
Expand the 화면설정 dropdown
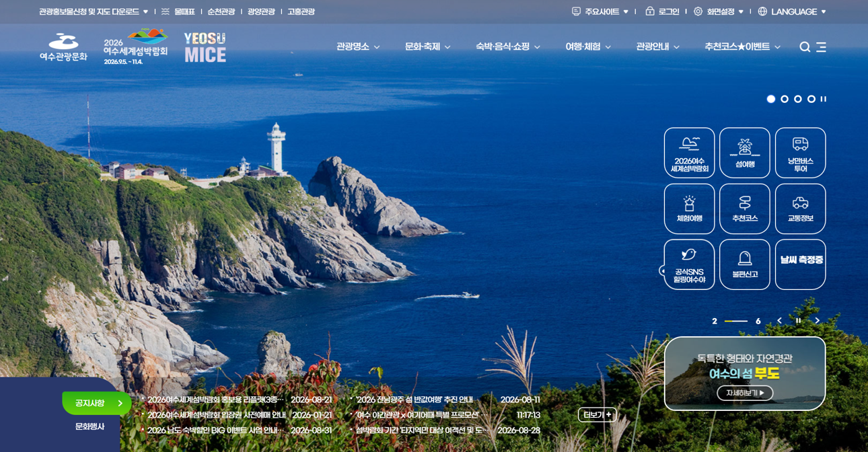pyautogui.click(x=719, y=11)
